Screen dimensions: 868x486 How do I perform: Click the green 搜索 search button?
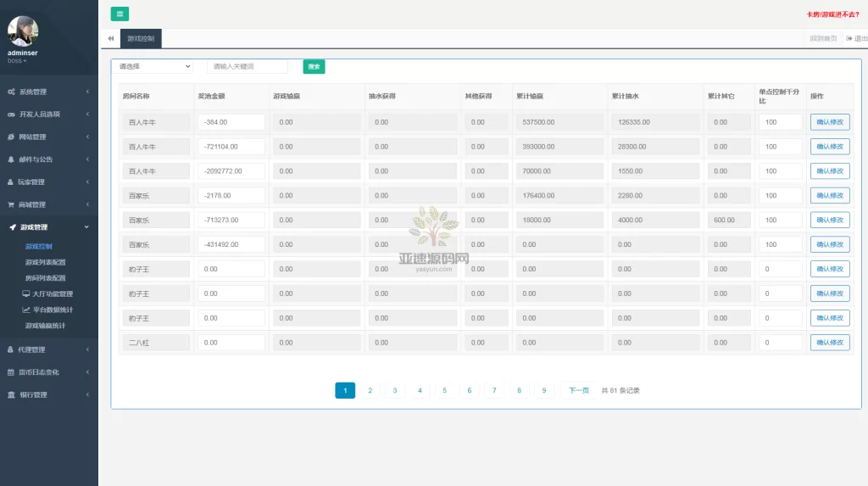314,66
